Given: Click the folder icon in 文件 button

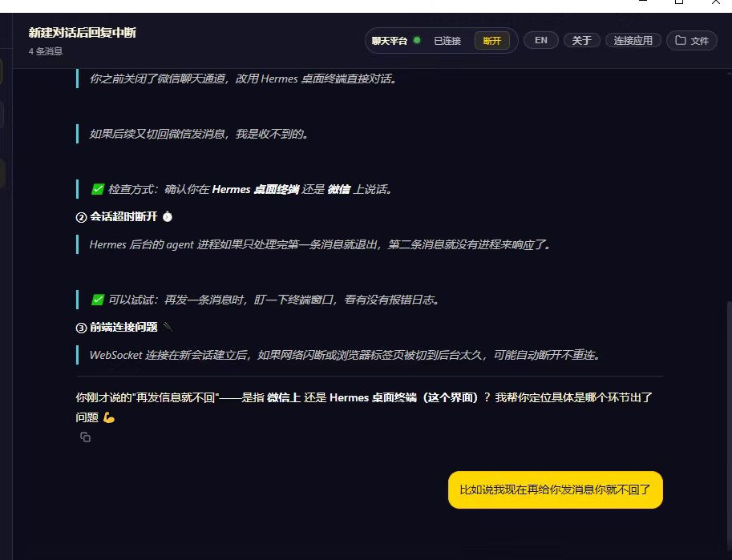Looking at the screenshot, I should [x=680, y=40].
